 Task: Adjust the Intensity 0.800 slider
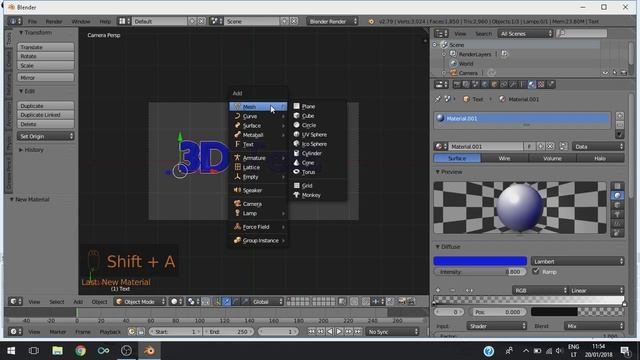point(480,271)
